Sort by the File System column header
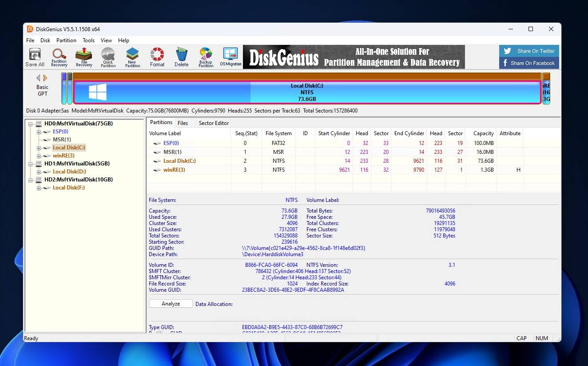Viewport: 588px width, 366px height. coord(279,133)
